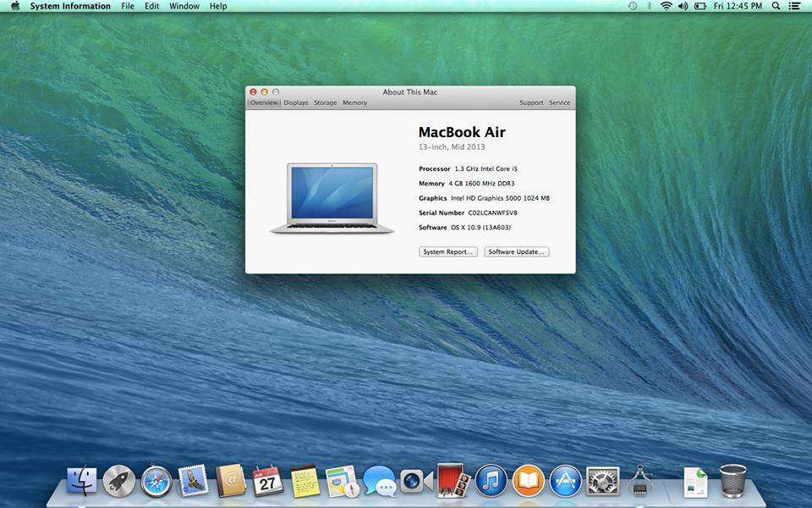Open System Information application menu
The image size is (812, 508).
(70, 6)
